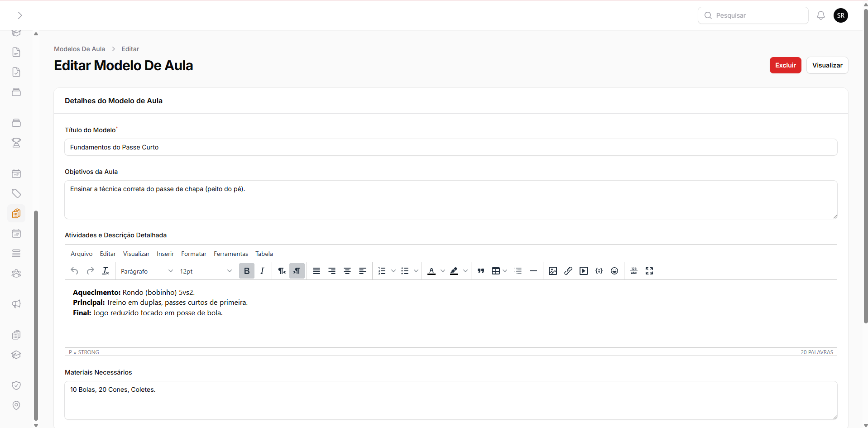The height and width of the screenshot is (428, 868).
Task: Open the emoji picker icon
Action: [x=614, y=271]
